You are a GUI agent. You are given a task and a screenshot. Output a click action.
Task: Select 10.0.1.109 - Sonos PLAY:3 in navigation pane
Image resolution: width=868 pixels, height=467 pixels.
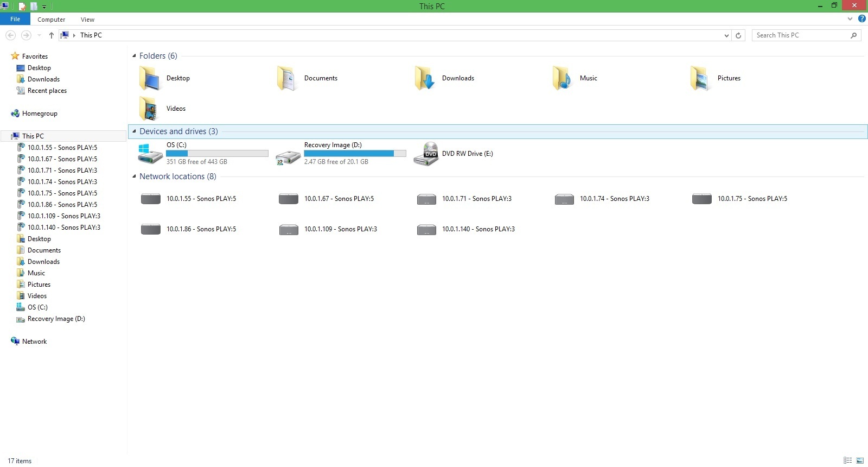click(64, 216)
